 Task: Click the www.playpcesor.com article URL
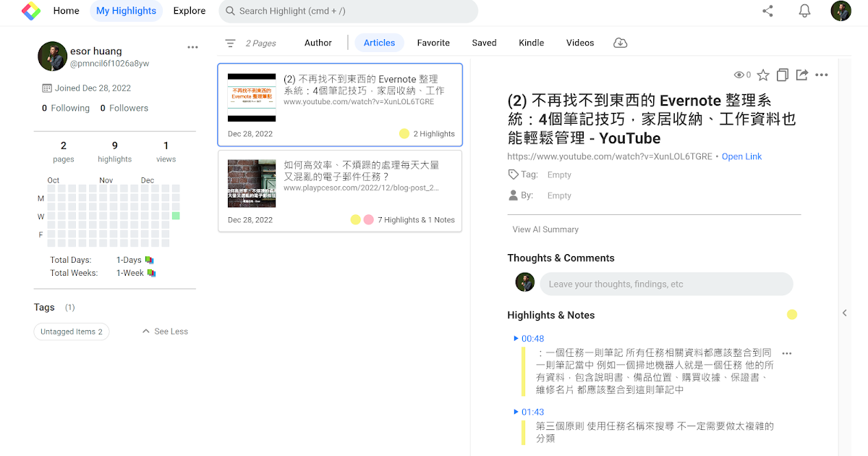coord(361,188)
